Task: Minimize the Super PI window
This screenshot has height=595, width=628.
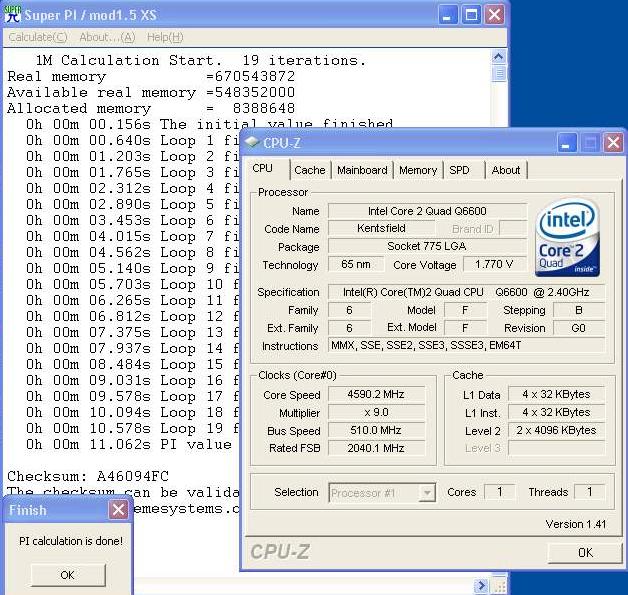Action: click(x=448, y=15)
